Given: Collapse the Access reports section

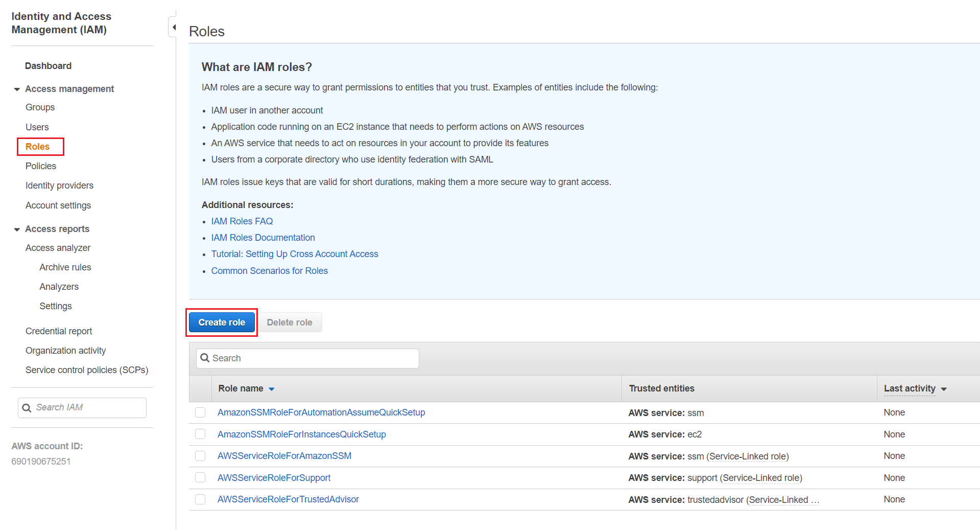Looking at the screenshot, I should pos(17,229).
